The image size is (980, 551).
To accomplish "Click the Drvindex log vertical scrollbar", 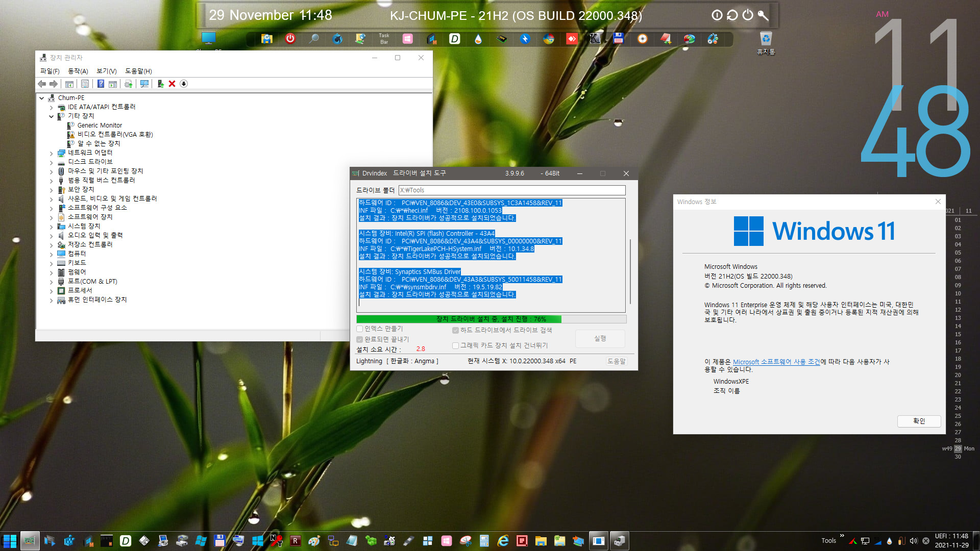I will coord(630,271).
